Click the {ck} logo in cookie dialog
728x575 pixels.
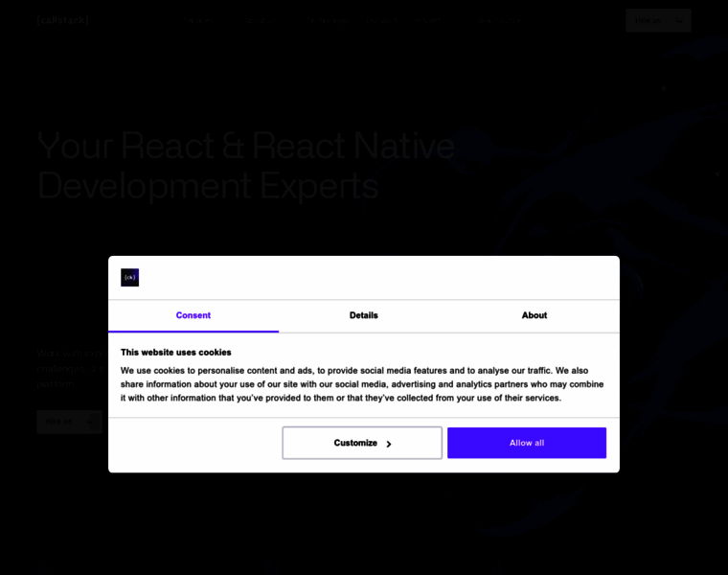[x=130, y=277]
